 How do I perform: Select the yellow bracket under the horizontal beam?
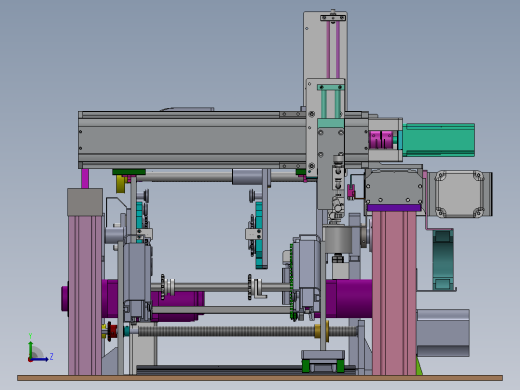click(120, 184)
